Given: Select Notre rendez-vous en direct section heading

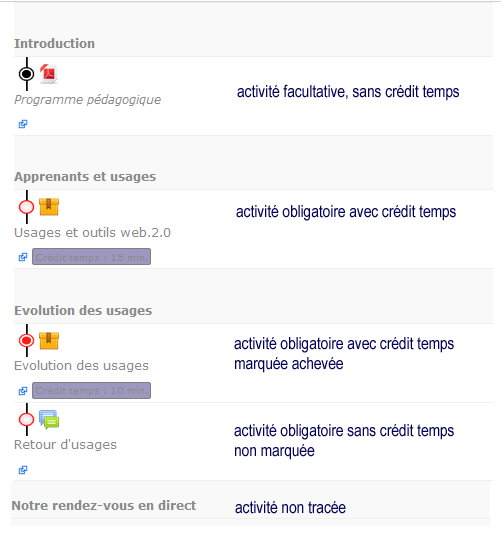Looking at the screenshot, I should (104, 505).
